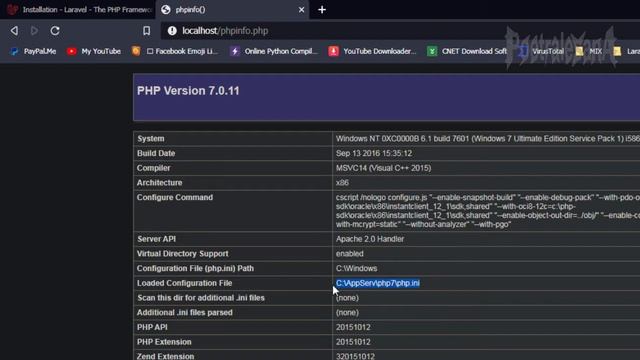This screenshot has width=640, height=360.
Task: Click the C:\Windows configuration path value
Action: 356,268
